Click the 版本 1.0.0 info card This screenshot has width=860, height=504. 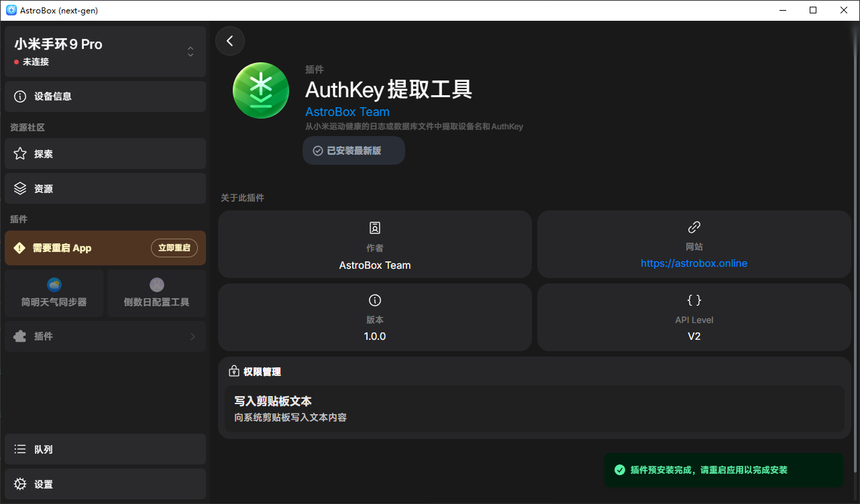pos(375,318)
